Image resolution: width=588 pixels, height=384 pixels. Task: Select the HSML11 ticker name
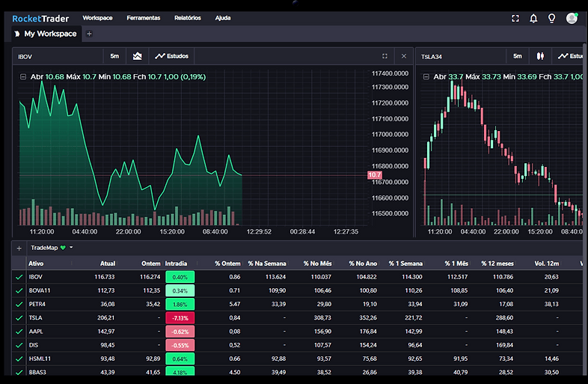[40, 359]
